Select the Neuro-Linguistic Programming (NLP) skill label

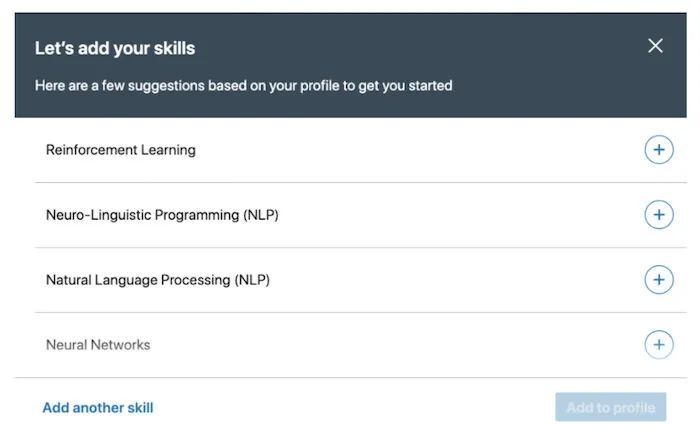point(162,215)
